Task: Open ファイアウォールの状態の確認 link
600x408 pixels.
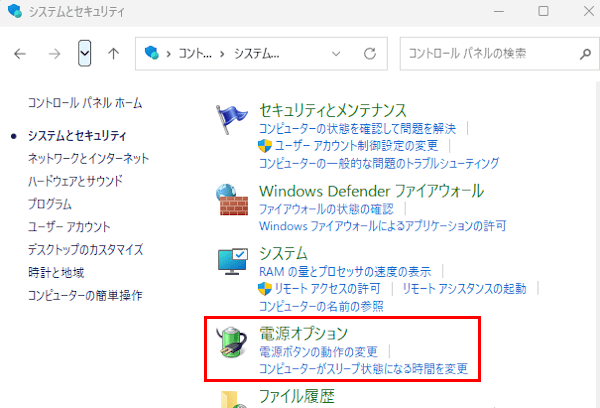Action: click(326, 209)
